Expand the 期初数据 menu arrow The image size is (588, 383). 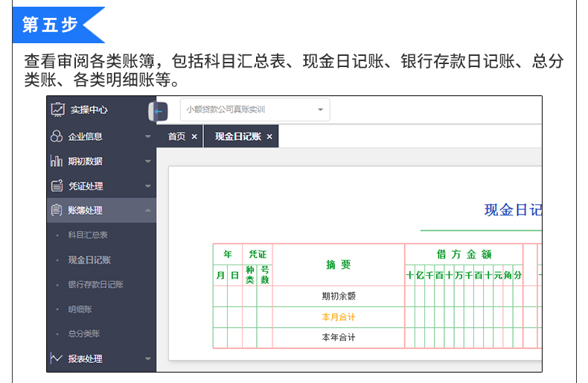148,161
